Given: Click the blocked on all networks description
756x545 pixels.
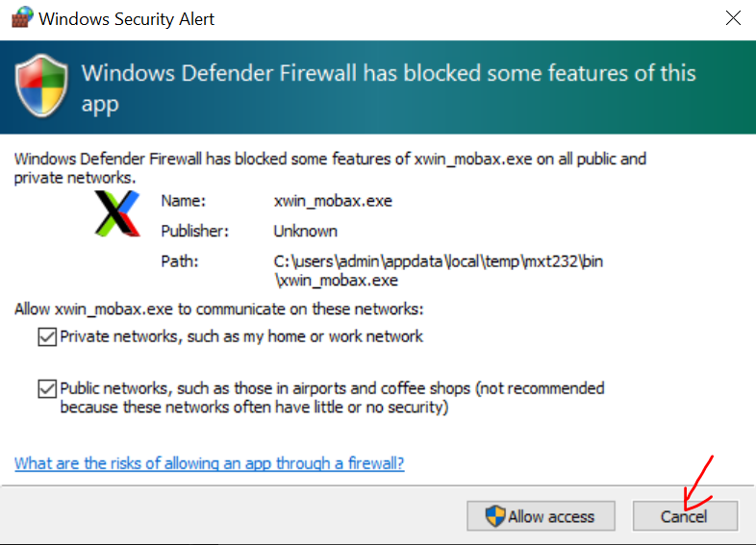Looking at the screenshot, I should coord(330,168).
